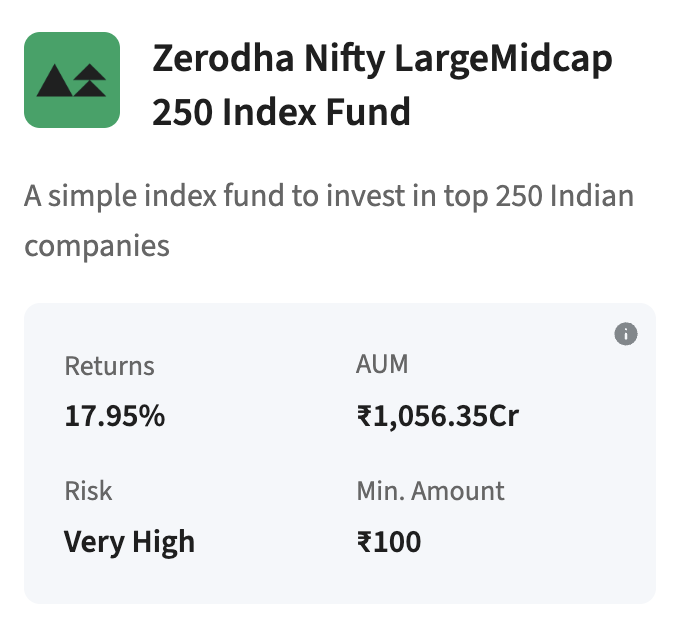Click the '250 Index Fund' title line
Screen dimensions: 690x628
coord(281,112)
